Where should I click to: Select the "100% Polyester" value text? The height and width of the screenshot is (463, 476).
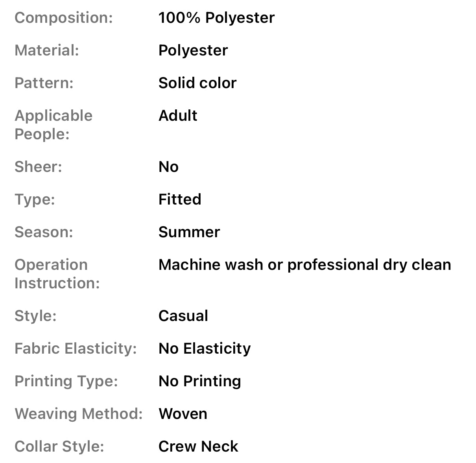pos(216,18)
